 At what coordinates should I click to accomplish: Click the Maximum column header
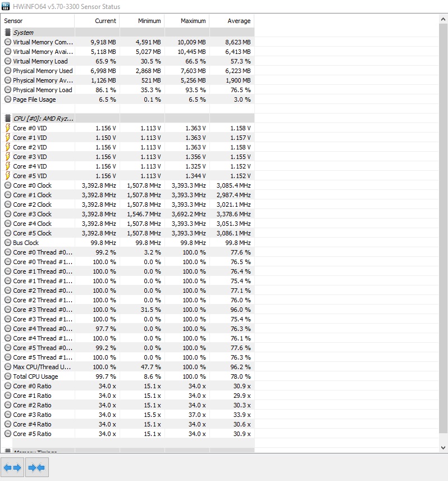(187, 21)
